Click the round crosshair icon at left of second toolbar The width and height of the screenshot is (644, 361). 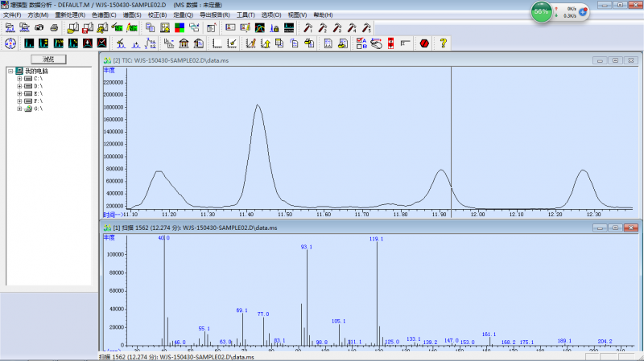pyautogui.click(x=10, y=42)
